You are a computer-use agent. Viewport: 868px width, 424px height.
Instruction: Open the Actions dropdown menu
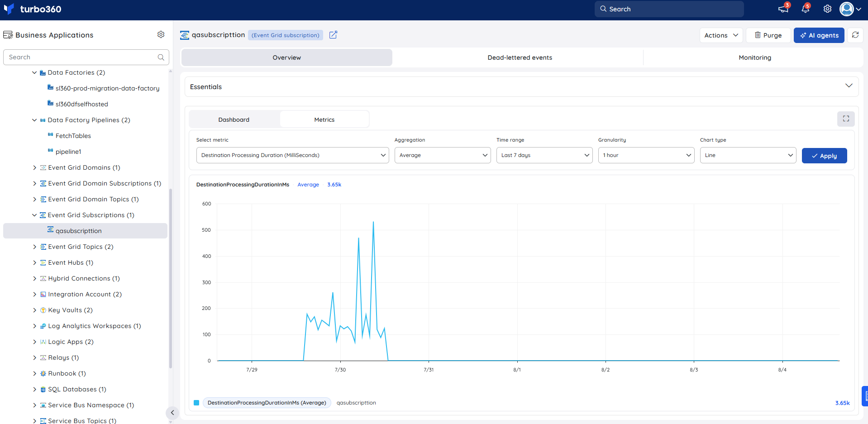(721, 35)
